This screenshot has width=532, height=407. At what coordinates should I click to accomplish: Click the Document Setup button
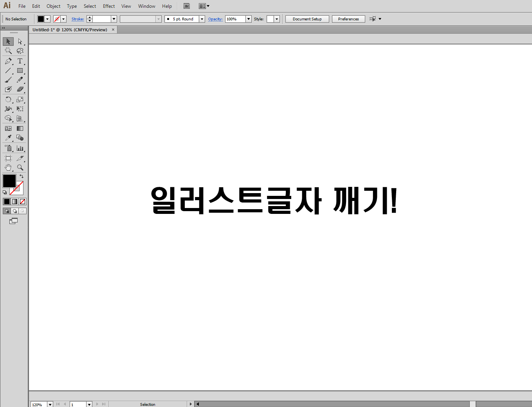click(x=307, y=19)
